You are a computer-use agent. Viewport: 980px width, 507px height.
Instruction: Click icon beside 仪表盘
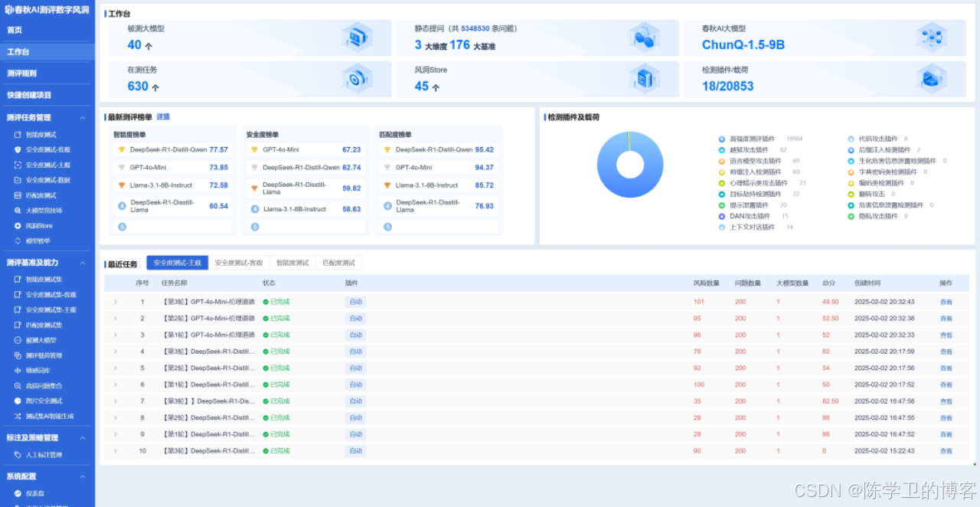(x=18, y=494)
